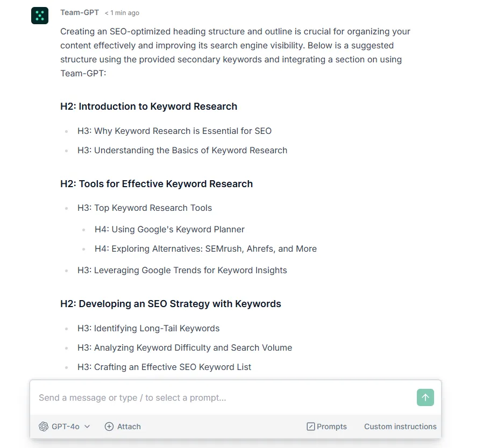This screenshot has width=483, height=448.
Task: Click heading 'H2: Introduction to Keyword Research'
Action: tap(149, 106)
